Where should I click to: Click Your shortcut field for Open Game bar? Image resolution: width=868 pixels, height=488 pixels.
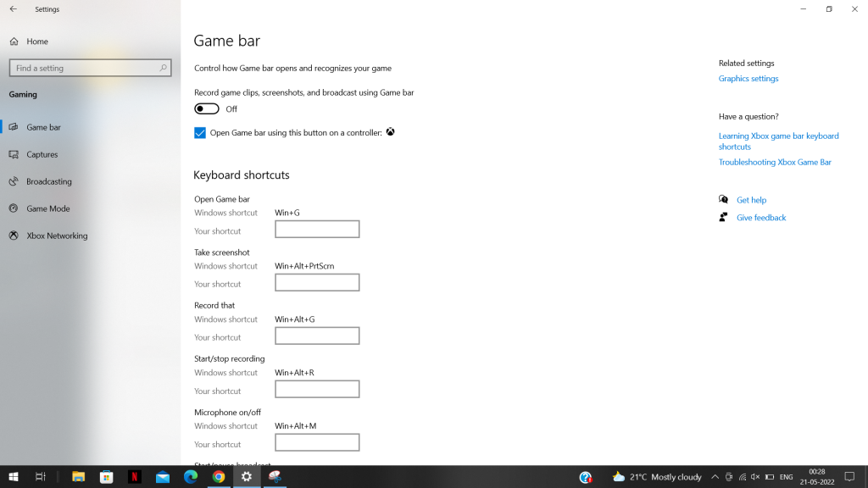[317, 230]
